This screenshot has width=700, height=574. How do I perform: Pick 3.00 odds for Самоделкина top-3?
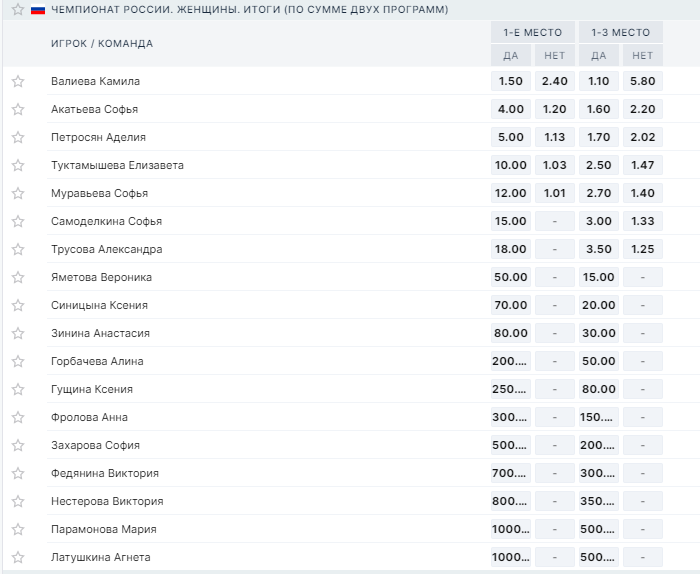[599, 221]
